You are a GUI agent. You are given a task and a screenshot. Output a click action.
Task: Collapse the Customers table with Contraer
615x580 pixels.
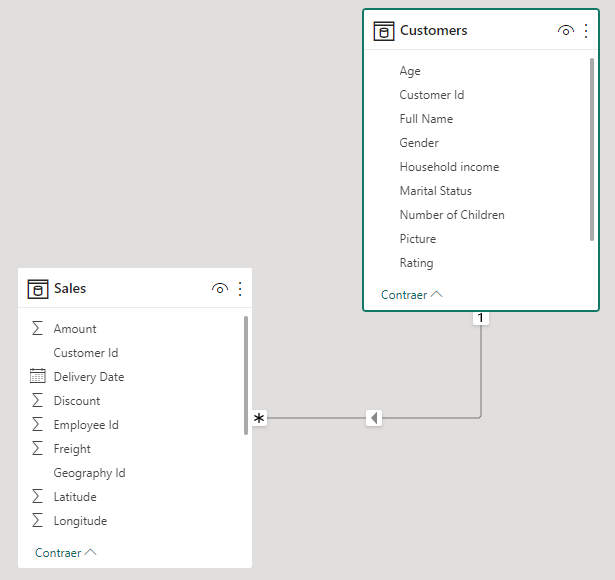pyautogui.click(x=411, y=295)
